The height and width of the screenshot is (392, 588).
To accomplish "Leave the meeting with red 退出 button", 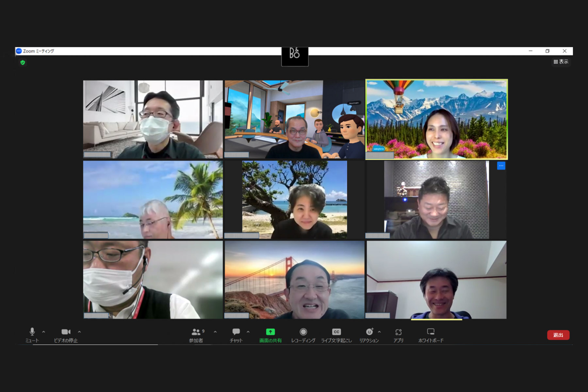I will (x=558, y=335).
